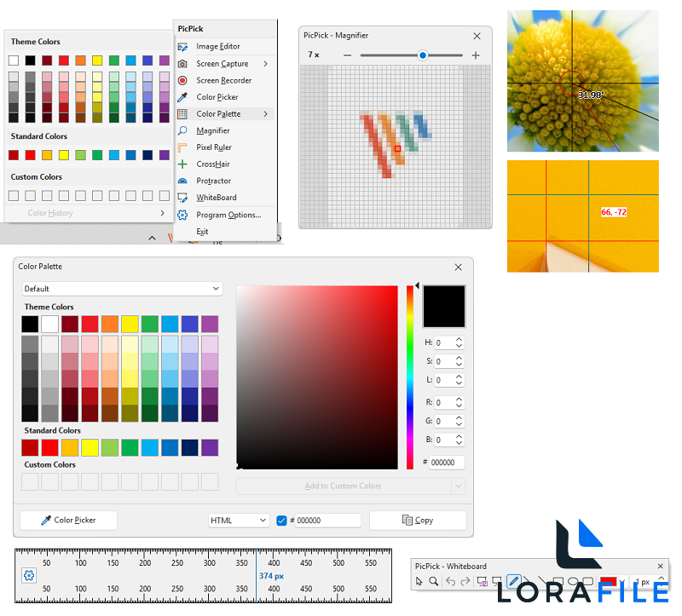Close the PicPick Magnifier window
The image size is (682, 616).
(x=477, y=36)
